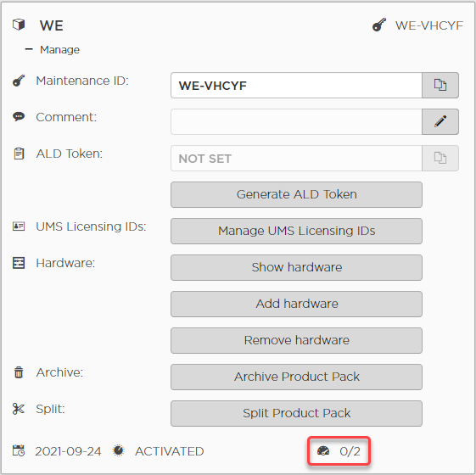Click the product pack cube icon
This screenshot has width=476, height=475.
coord(19,25)
